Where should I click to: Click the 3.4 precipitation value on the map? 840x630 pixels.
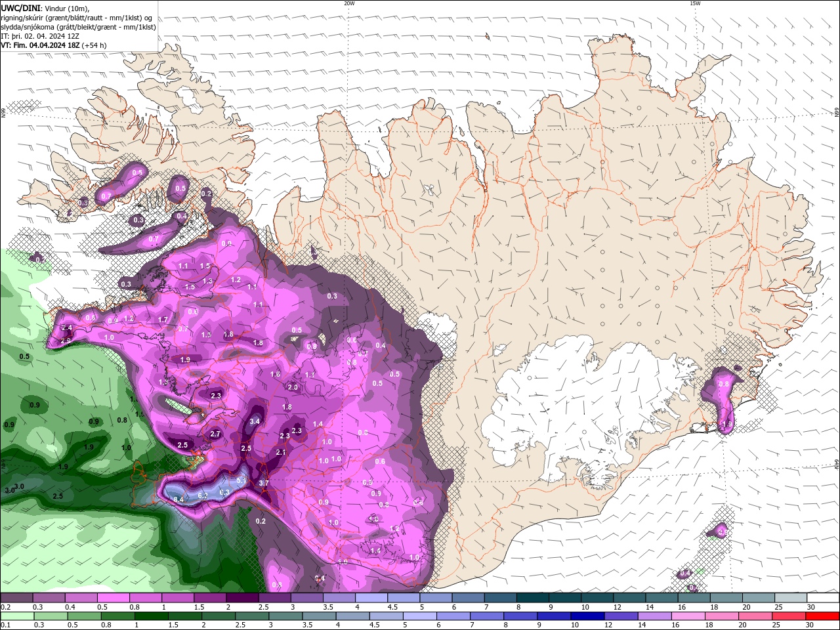pos(255,421)
